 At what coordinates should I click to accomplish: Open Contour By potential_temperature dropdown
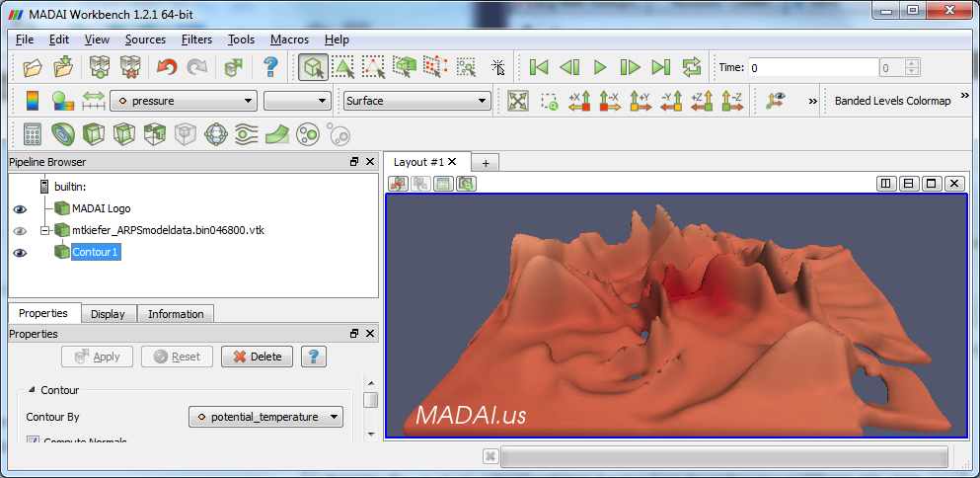pyautogui.click(x=265, y=417)
